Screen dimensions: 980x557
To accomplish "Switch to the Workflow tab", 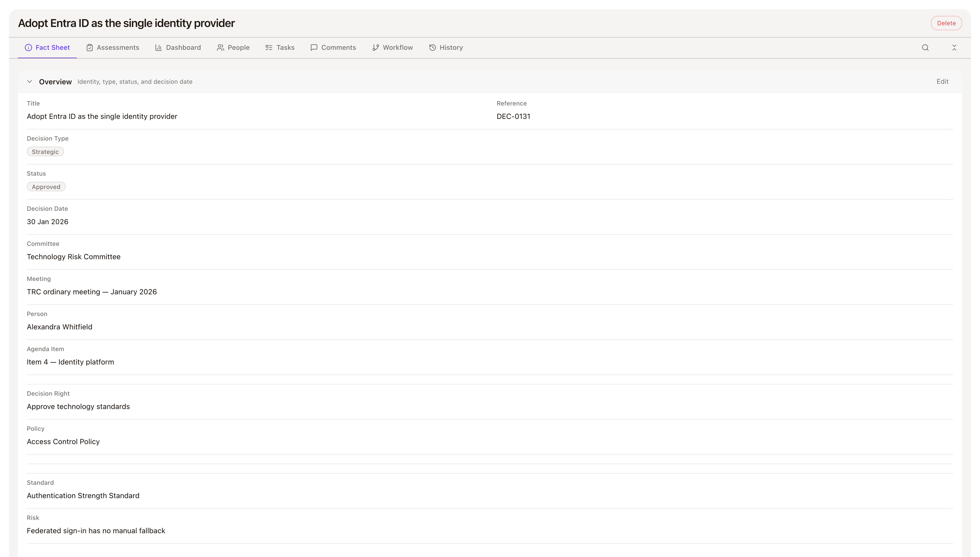I will pos(392,47).
